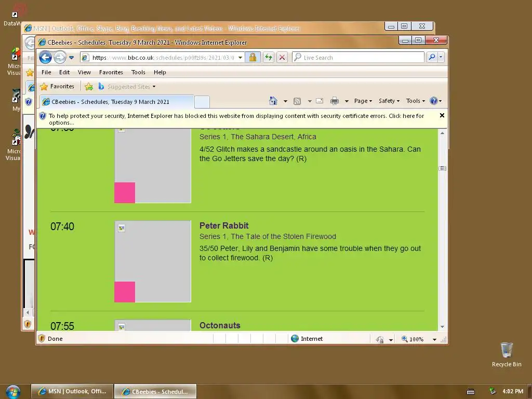
Task: Click the Read Mail envelope icon
Action: [x=320, y=101]
